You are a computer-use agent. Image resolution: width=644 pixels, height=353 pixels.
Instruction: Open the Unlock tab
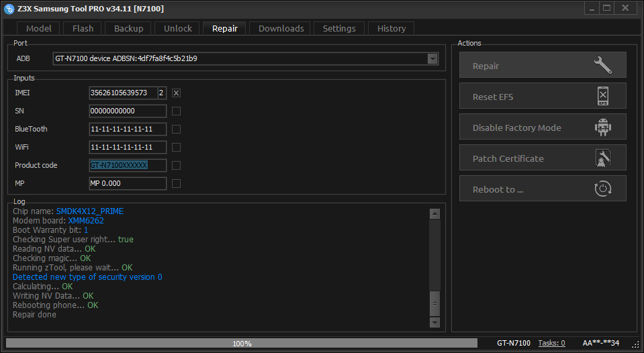coord(177,28)
